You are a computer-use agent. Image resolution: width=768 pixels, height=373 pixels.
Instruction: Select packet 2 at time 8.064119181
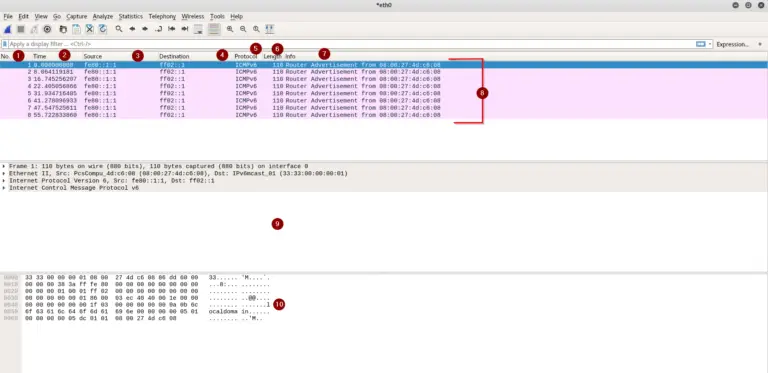tap(384, 72)
